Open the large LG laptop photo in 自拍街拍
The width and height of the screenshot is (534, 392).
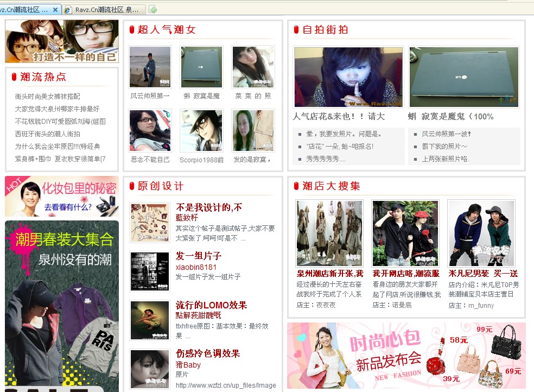tap(464, 77)
